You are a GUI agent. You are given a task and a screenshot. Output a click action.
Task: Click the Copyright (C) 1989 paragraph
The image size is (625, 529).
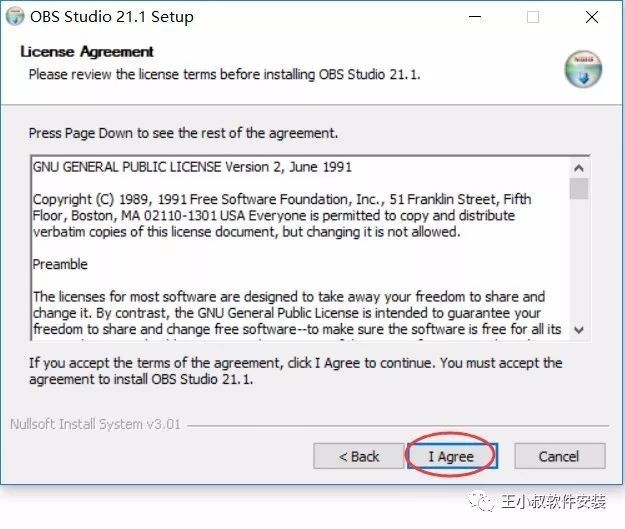[282, 215]
